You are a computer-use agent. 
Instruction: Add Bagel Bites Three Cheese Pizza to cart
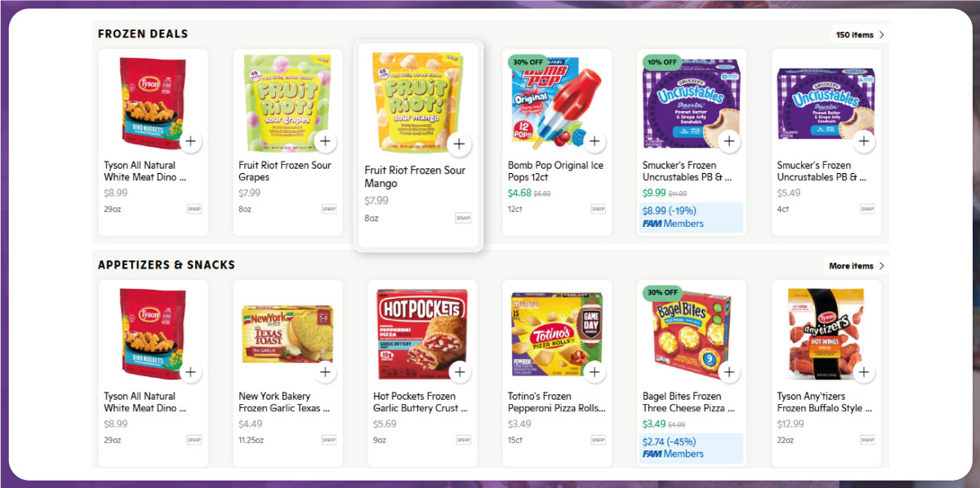point(728,372)
